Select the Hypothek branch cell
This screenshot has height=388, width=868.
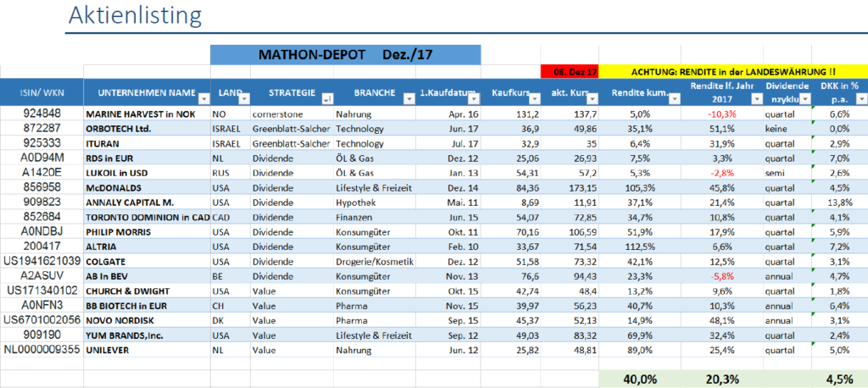pyautogui.click(x=374, y=202)
